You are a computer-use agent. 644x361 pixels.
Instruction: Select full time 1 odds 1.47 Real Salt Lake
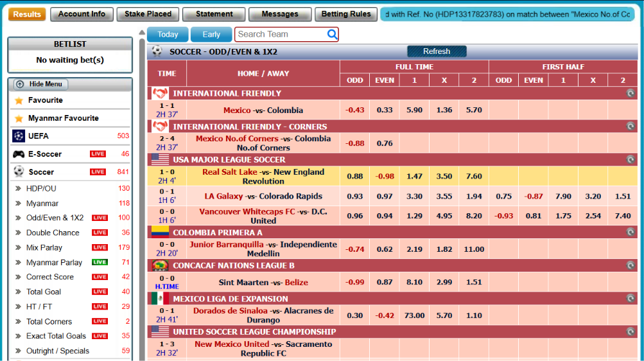pyautogui.click(x=414, y=176)
